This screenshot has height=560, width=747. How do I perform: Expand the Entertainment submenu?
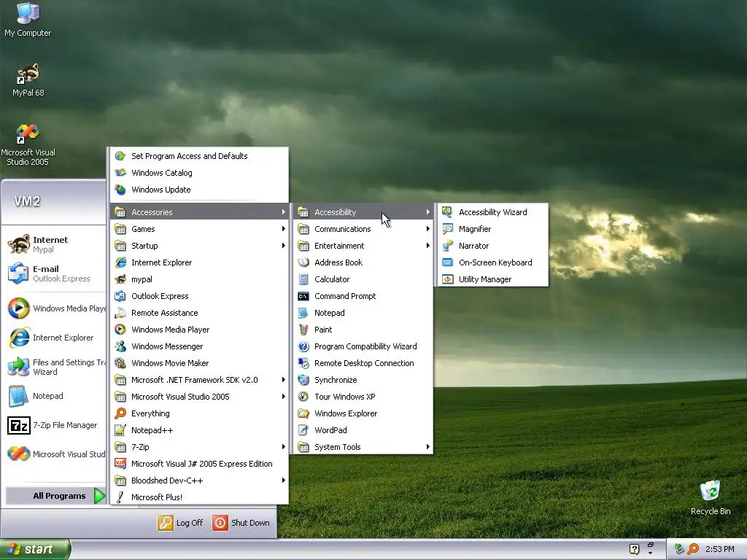[x=363, y=246]
